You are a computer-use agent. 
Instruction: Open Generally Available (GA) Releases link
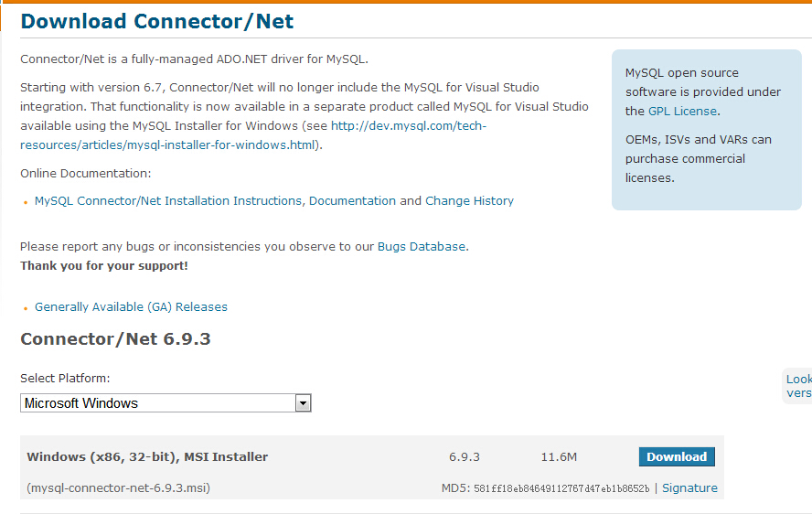click(131, 307)
